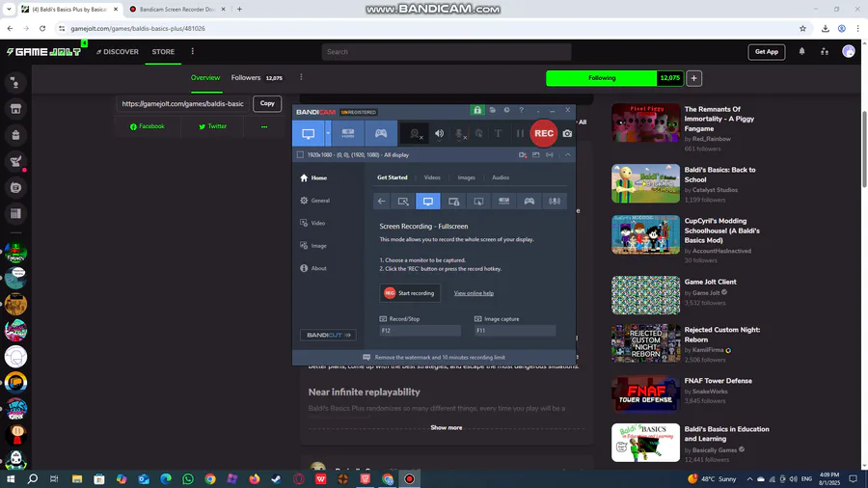
Task: Select HDMI device mode icon in mode row
Action: point(503,202)
